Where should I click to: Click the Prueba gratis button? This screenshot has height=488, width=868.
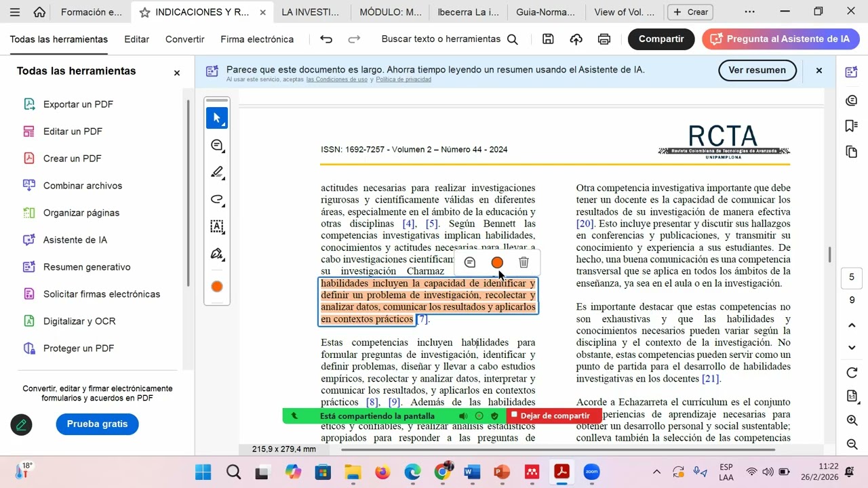(97, 424)
